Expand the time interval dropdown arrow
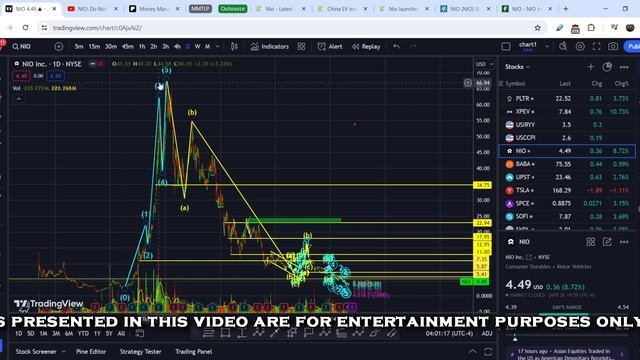640x360 pixels. point(218,47)
